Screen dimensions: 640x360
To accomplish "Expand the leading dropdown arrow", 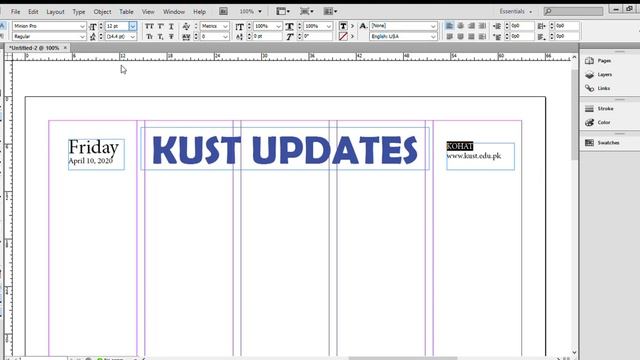I will (x=133, y=37).
